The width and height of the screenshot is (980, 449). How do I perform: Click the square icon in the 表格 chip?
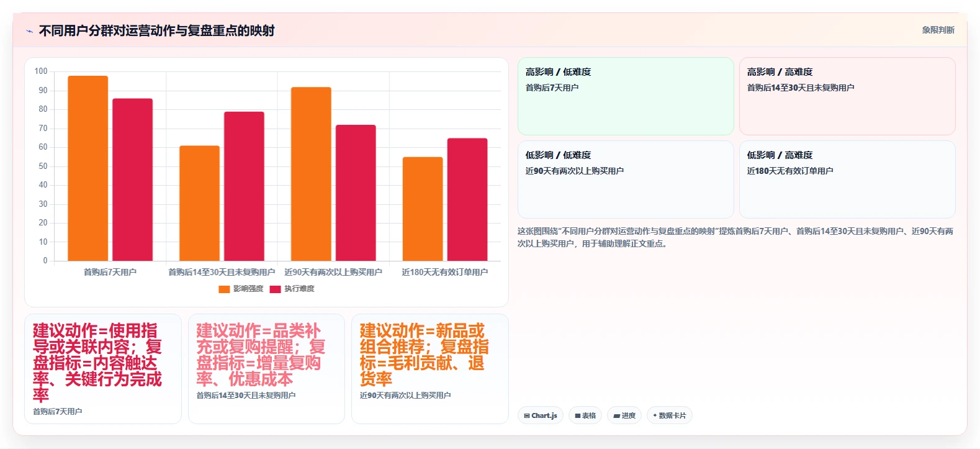(x=578, y=416)
